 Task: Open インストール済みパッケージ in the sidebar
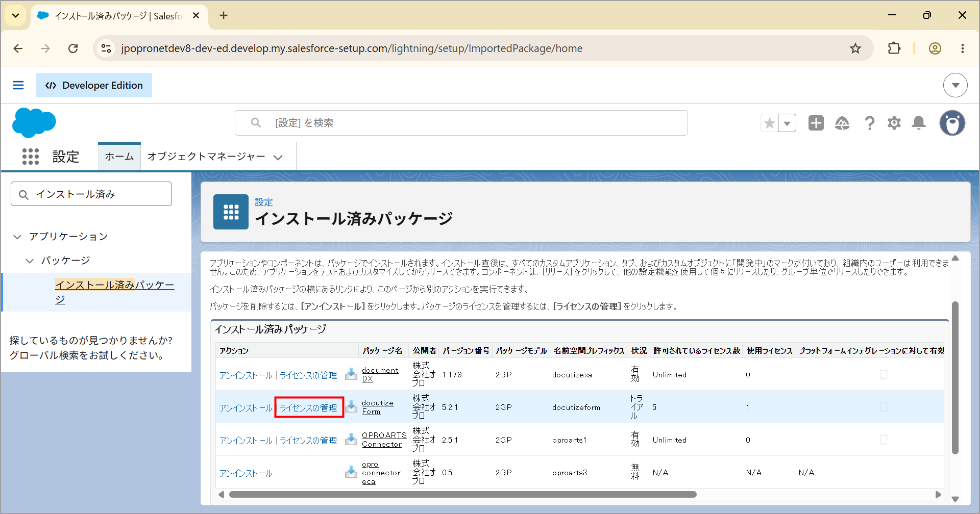coord(114,292)
